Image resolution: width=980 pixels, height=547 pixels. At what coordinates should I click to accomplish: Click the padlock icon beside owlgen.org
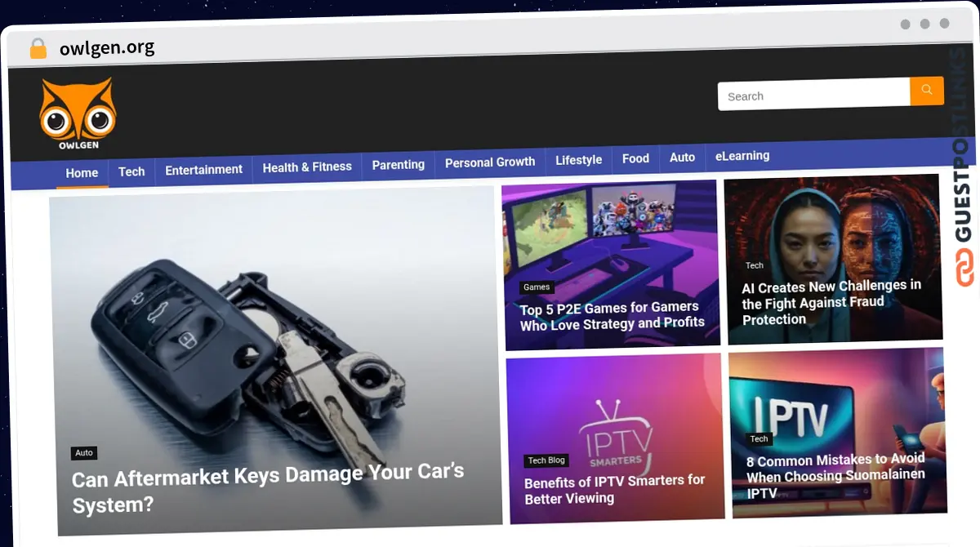coord(38,49)
